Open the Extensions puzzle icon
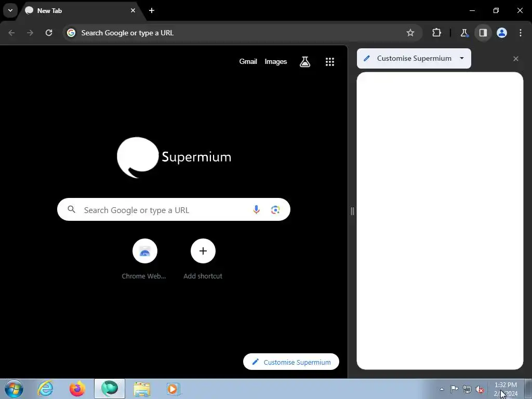This screenshot has height=399, width=532. [436, 33]
